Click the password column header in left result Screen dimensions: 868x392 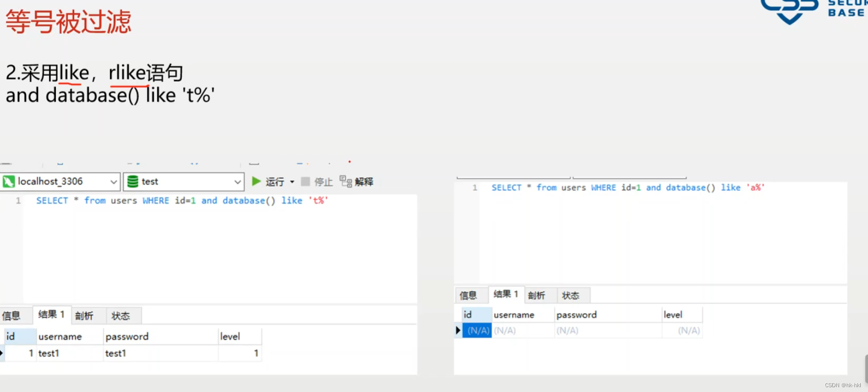pyautogui.click(x=161, y=336)
